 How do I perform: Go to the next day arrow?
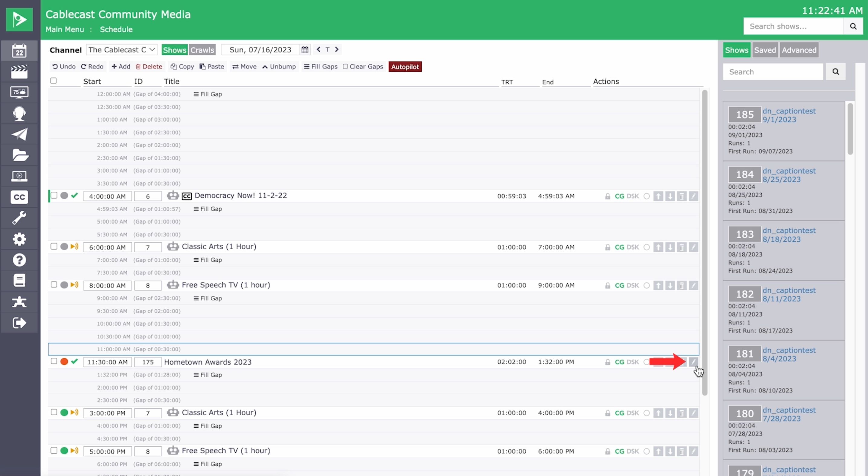pyautogui.click(x=336, y=49)
